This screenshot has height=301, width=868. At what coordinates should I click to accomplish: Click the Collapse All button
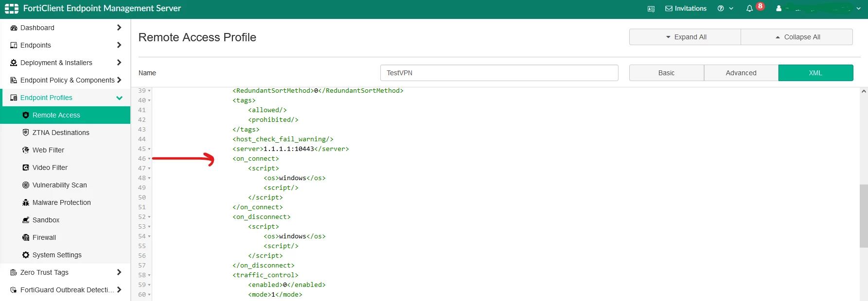(797, 37)
